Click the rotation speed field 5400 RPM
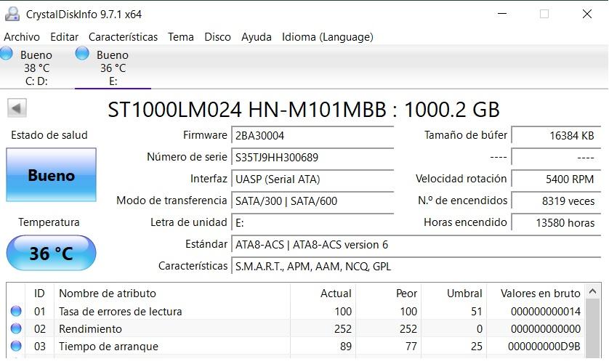 click(556, 179)
